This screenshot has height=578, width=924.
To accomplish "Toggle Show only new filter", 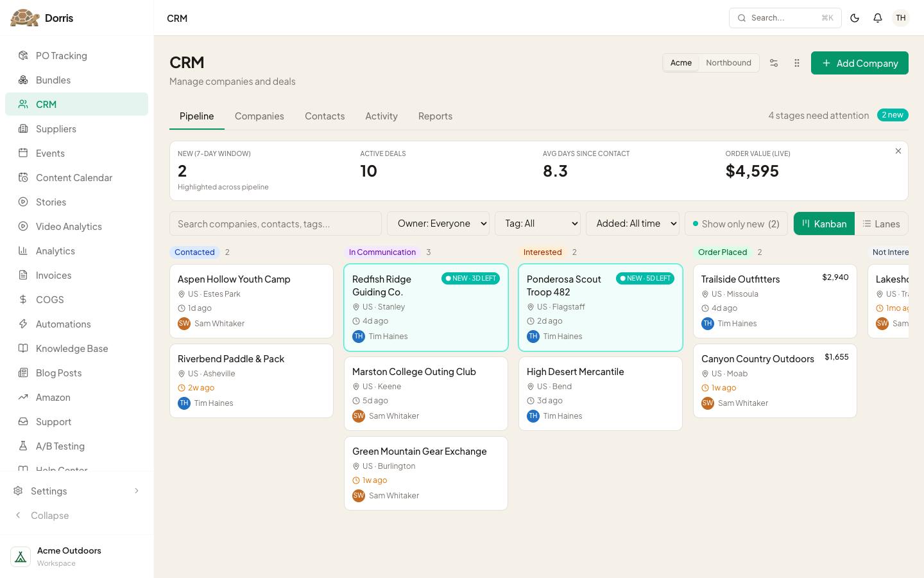I will [736, 223].
